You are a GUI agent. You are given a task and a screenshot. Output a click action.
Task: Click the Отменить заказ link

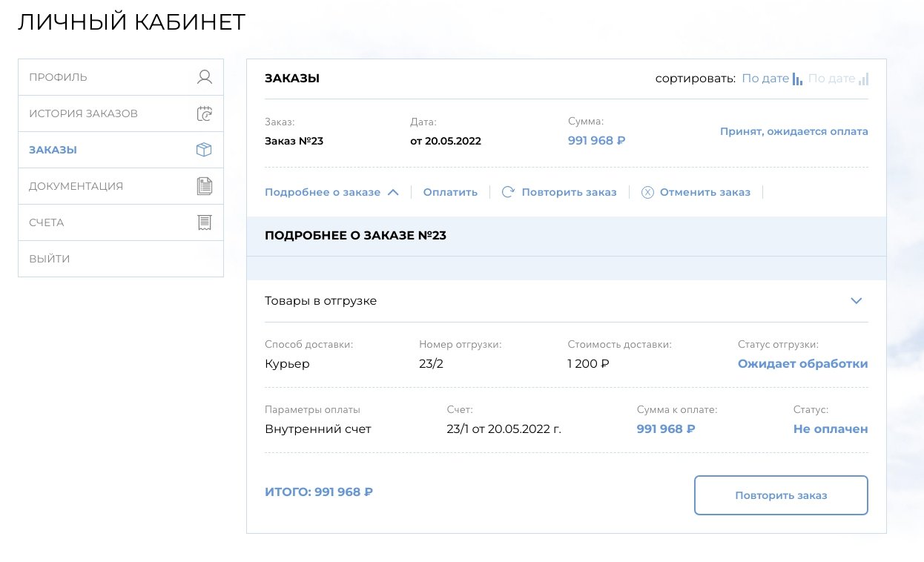click(704, 192)
